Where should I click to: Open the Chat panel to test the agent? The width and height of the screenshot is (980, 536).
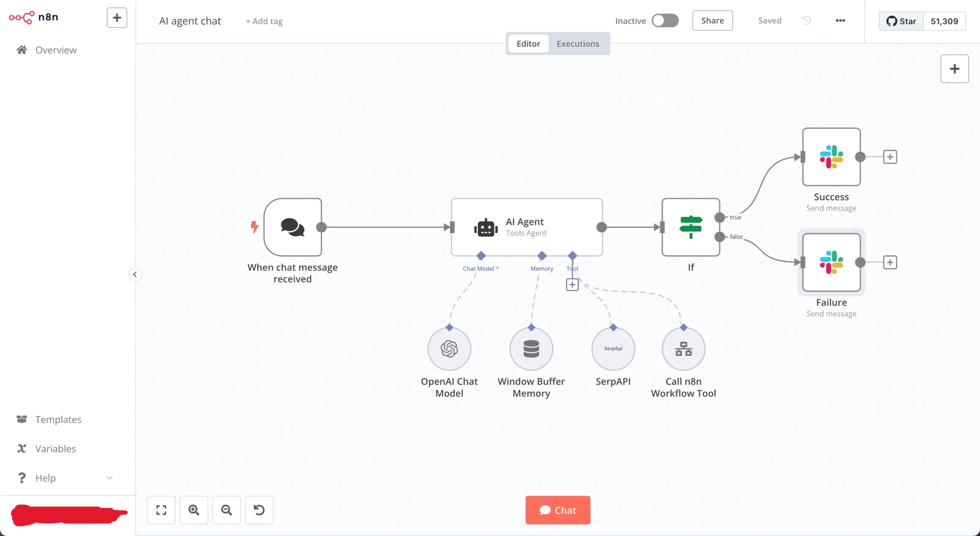pyautogui.click(x=557, y=510)
